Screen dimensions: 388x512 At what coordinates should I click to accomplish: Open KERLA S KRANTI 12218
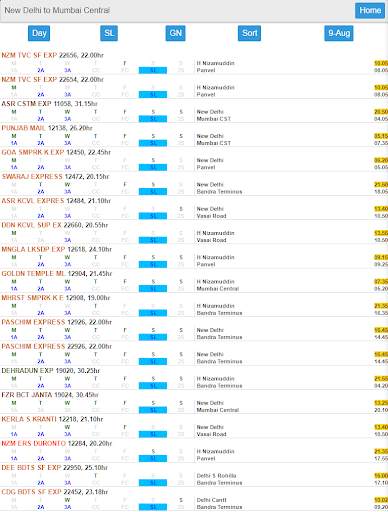click(52, 419)
